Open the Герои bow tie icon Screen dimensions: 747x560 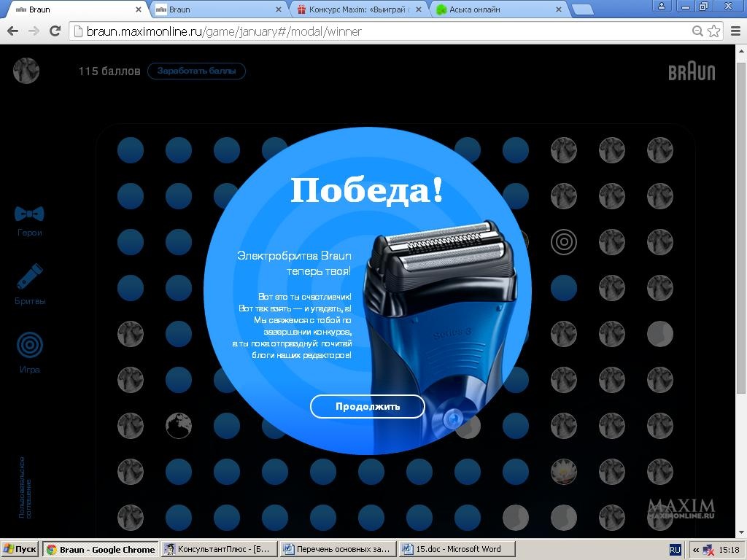point(29,214)
